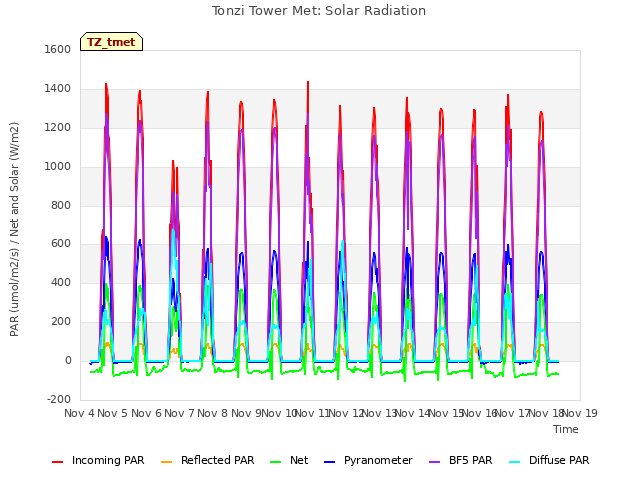Click the Nov 19 x-axis tick label
Viewport: 640px width, 480px height.
point(580,413)
